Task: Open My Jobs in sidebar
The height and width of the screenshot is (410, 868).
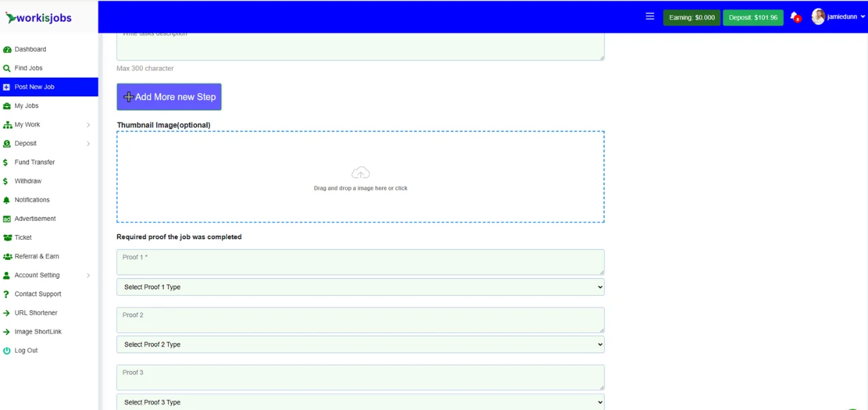Action: pos(27,106)
